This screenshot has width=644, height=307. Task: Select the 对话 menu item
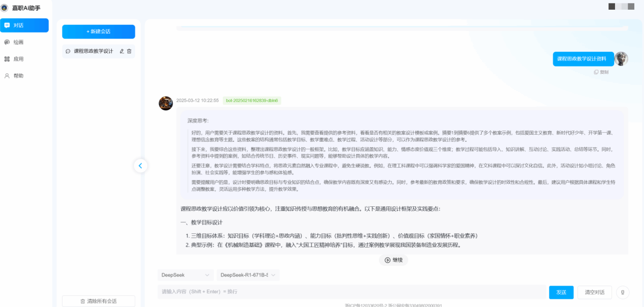(x=24, y=25)
